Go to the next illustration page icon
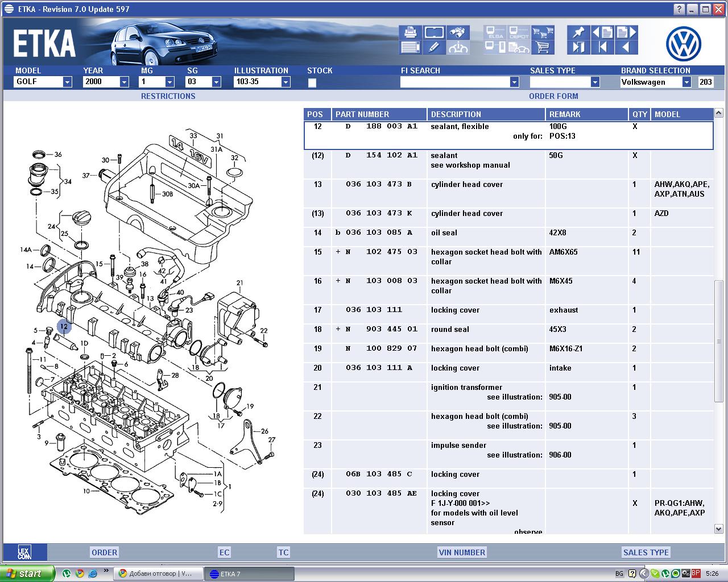This screenshot has height=582, width=728. pos(626,32)
